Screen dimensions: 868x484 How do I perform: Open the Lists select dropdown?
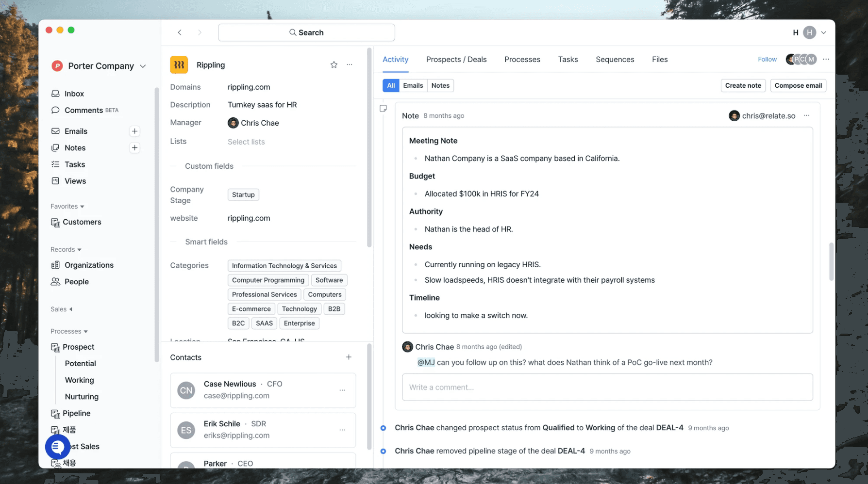246,142
